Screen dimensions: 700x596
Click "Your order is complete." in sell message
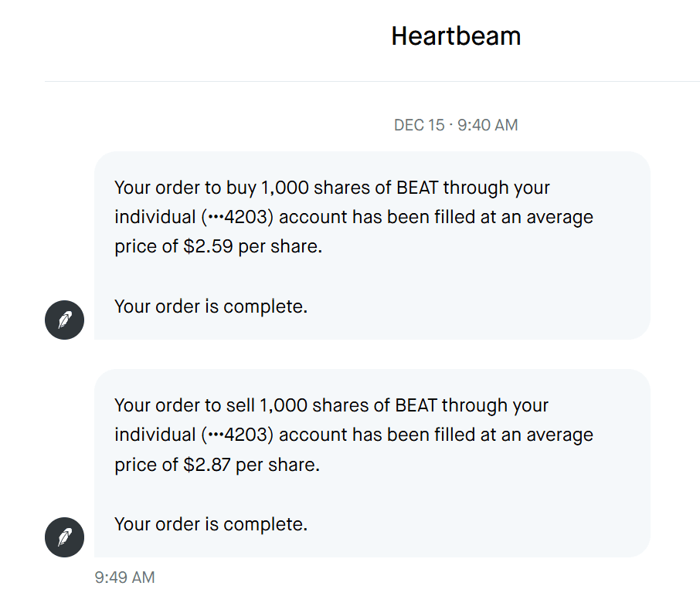(211, 524)
